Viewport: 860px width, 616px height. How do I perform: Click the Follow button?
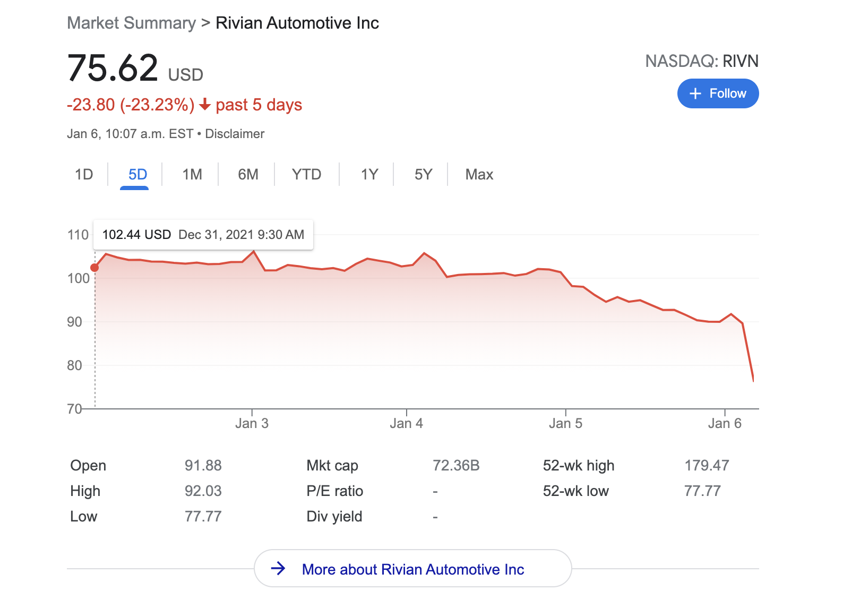pyautogui.click(x=718, y=93)
